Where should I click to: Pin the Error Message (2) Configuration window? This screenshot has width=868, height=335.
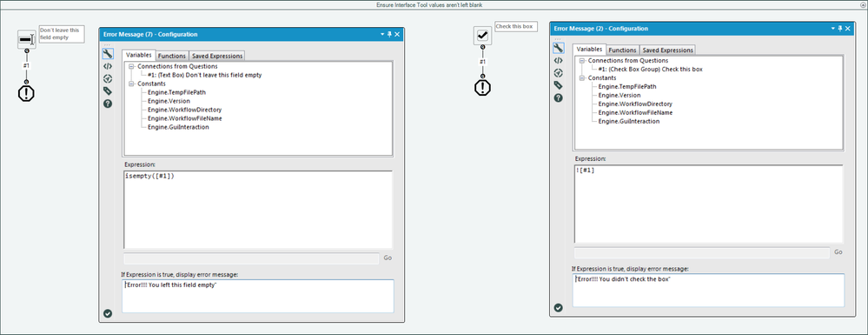(x=840, y=29)
